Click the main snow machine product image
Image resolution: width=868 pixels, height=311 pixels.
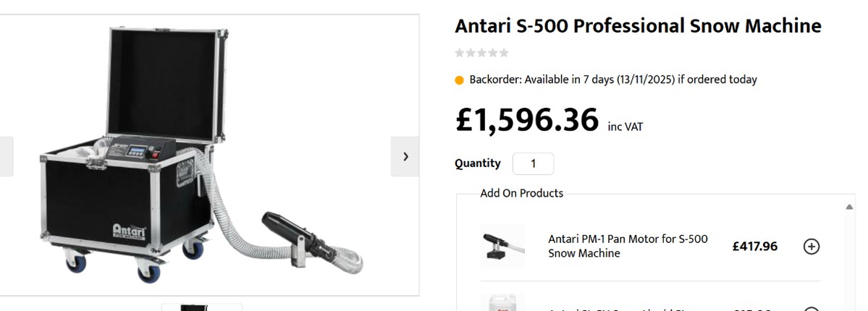coord(203,155)
